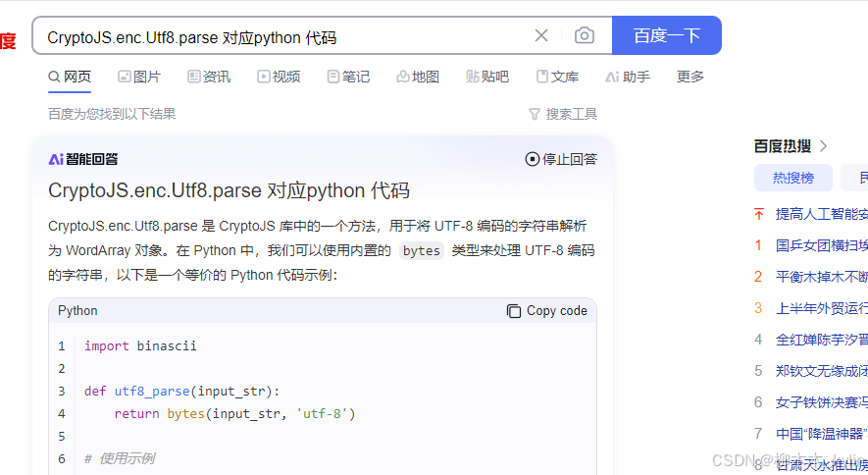868x475 pixels.
Task: Open the 贴吧 tab
Action: click(x=487, y=77)
